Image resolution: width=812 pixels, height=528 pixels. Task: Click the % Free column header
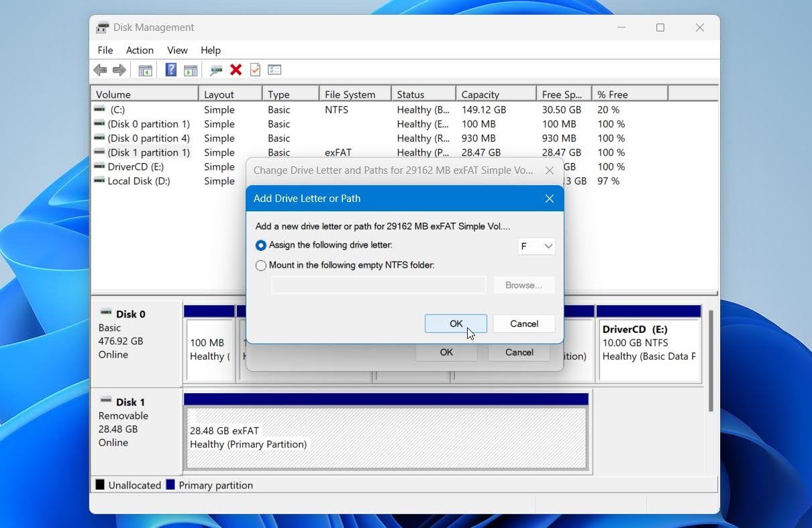(x=629, y=95)
